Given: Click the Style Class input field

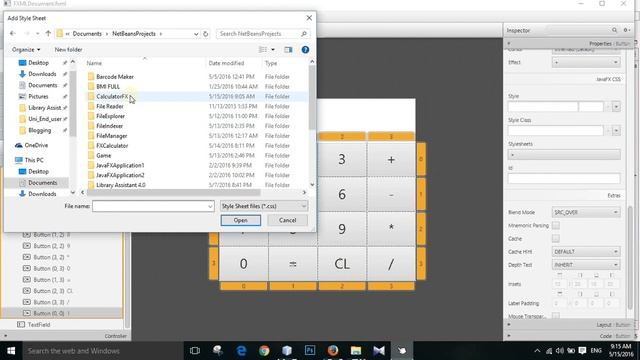Looking at the screenshot, I should pyautogui.click(x=556, y=131).
